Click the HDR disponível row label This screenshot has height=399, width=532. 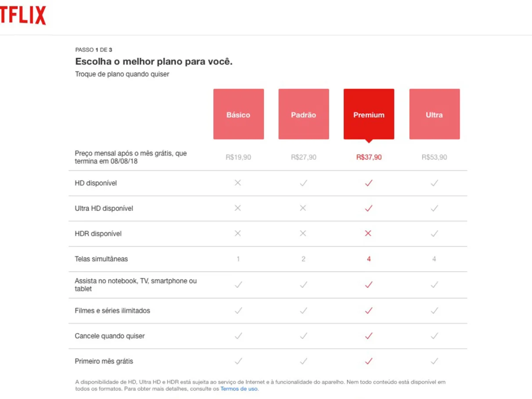(99, 234)
